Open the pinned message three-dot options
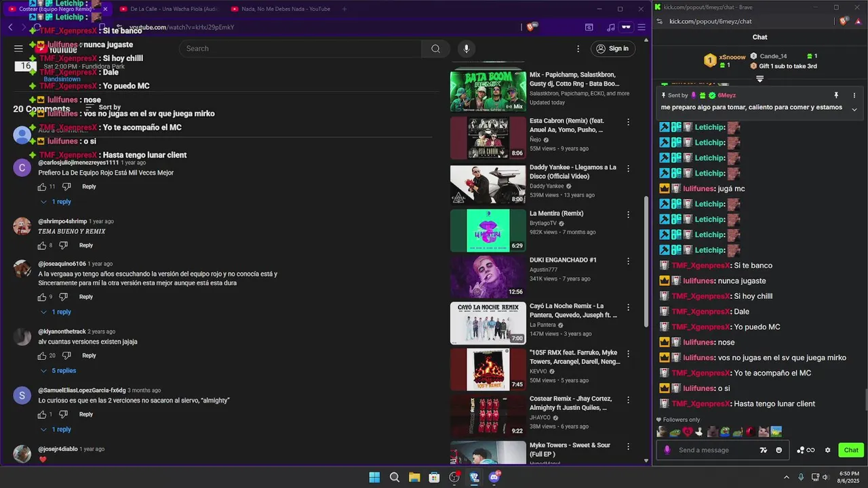Image resolution: width=868 pixels, height=488 pixels. pos(854,96)
